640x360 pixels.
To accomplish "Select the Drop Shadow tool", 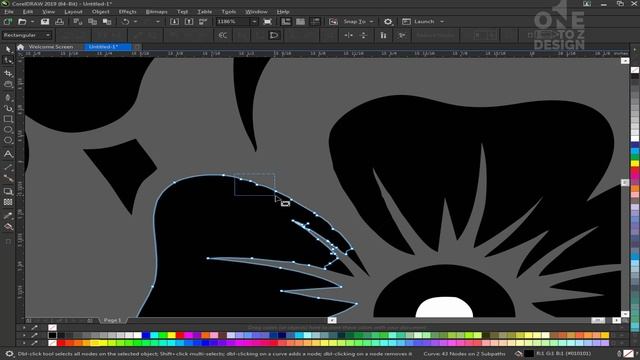I will (8, 191).
